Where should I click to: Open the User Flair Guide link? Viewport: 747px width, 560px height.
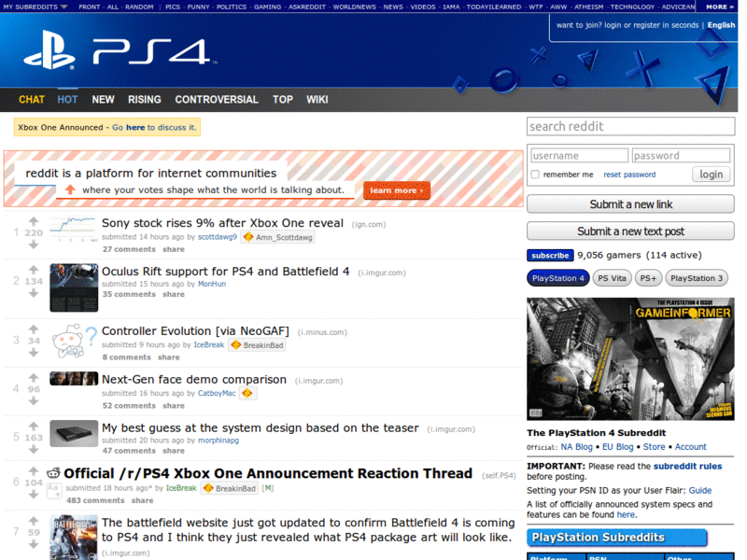[x=699, y=491]
